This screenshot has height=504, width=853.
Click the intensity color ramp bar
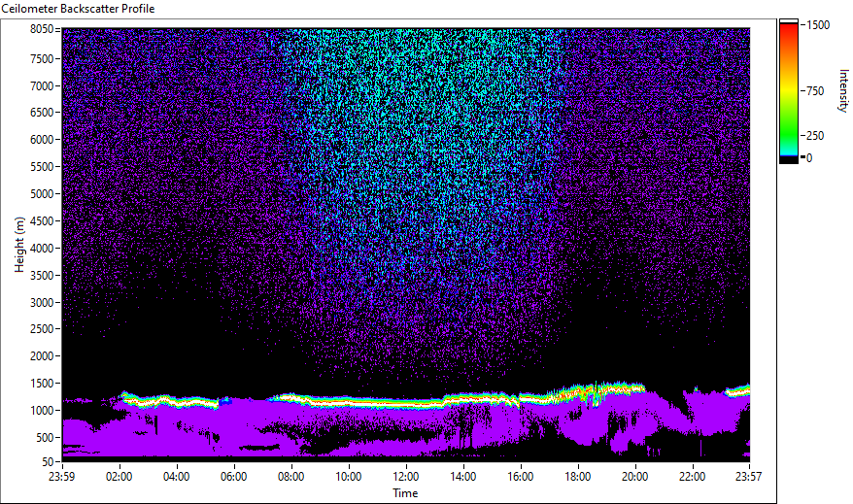[x=788, y=90]
